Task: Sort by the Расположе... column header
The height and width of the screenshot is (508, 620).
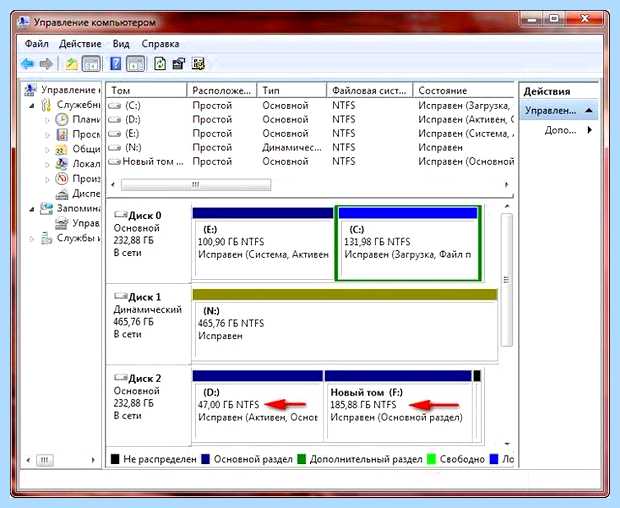Action: pyautogui.click(x=222, y=91)
